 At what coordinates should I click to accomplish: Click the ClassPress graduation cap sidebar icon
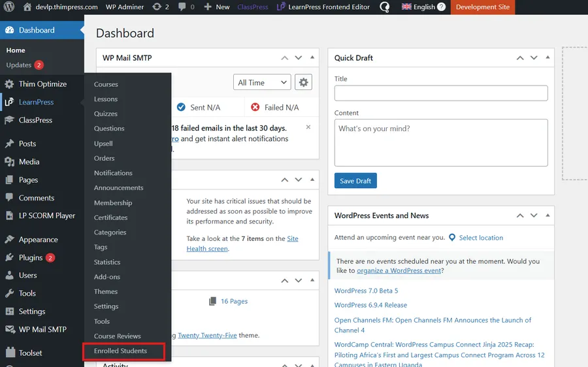[x=9, y=120]
